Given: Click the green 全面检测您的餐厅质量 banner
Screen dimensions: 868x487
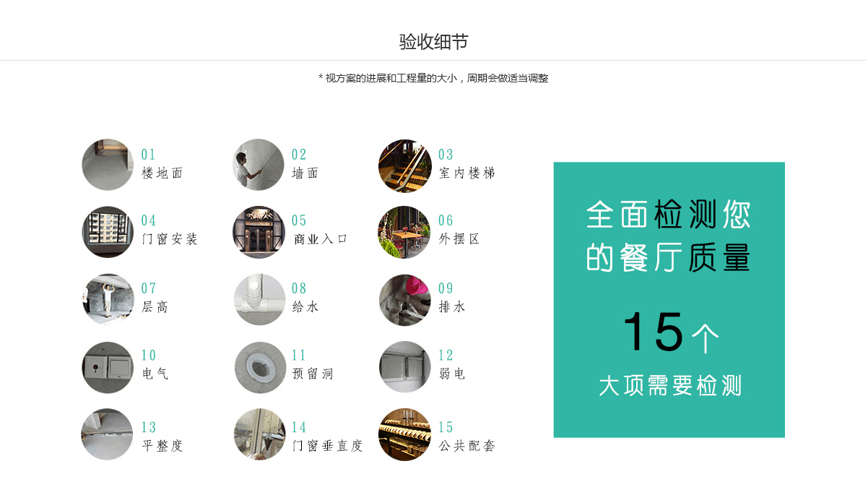Looking at the screenshot, I should coord(669,300).
